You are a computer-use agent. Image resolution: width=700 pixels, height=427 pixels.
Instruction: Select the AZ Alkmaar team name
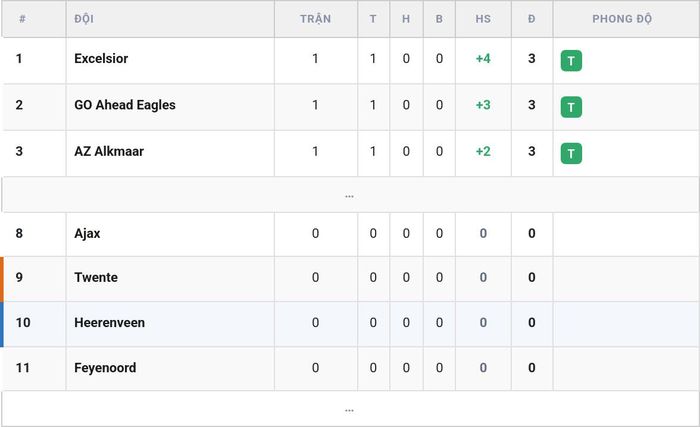click(x=109, y=151)
